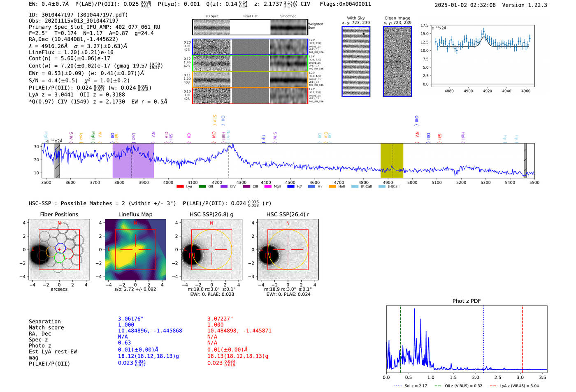Click the 's/b: 2.72 +/- 0.092' caption
Image resolution: width=576 pixels, height=392 pixels.
(135, 289)
